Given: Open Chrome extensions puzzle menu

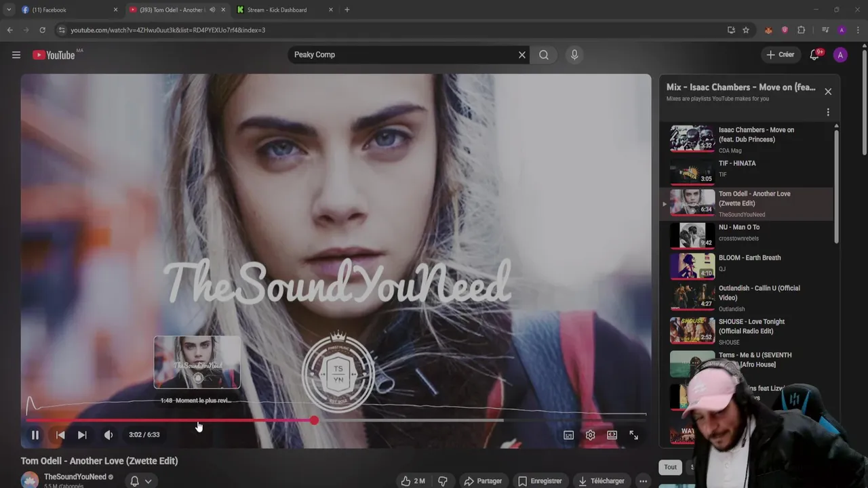Looking at the screenshot, I should (801, 30).
